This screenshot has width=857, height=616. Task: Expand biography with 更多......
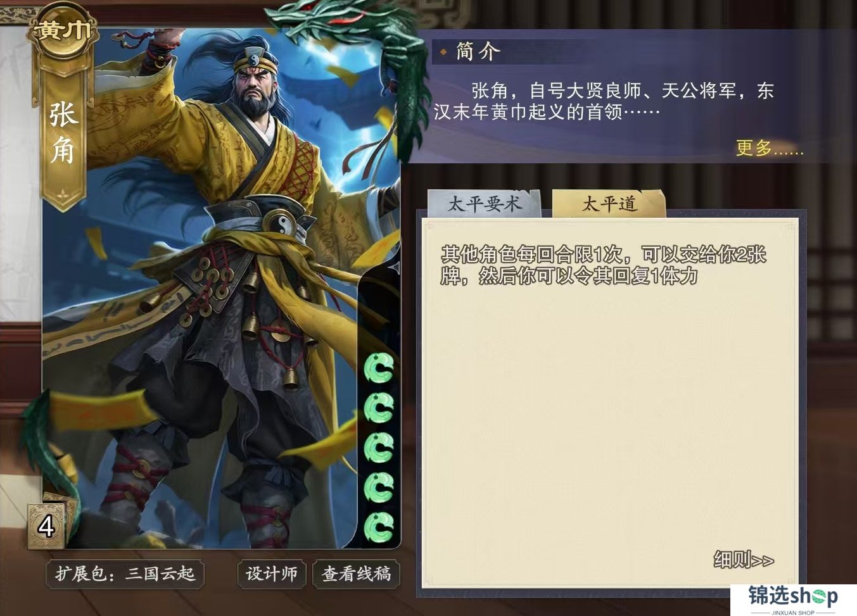pos(770,148)
